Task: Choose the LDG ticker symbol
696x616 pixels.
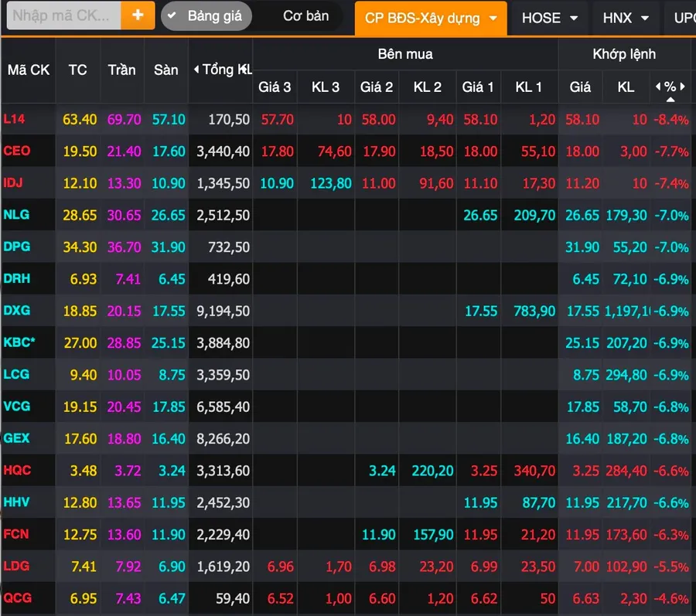Action: coord(16,566)
